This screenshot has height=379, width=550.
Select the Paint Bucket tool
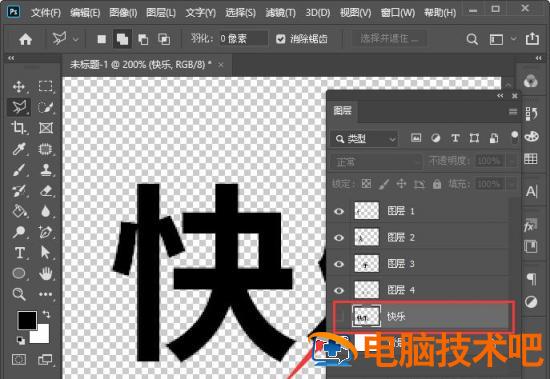tap(19, 211)
